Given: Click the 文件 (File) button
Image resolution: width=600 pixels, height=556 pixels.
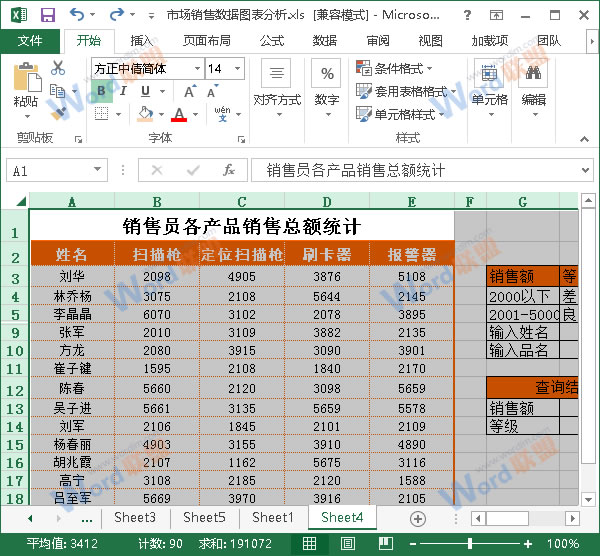Looking at the screenshot, I should point(30,41).
